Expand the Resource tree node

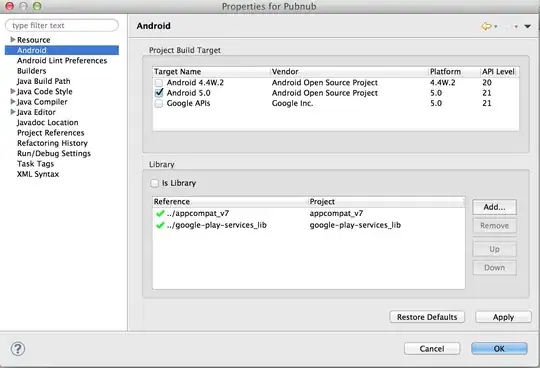13,40
